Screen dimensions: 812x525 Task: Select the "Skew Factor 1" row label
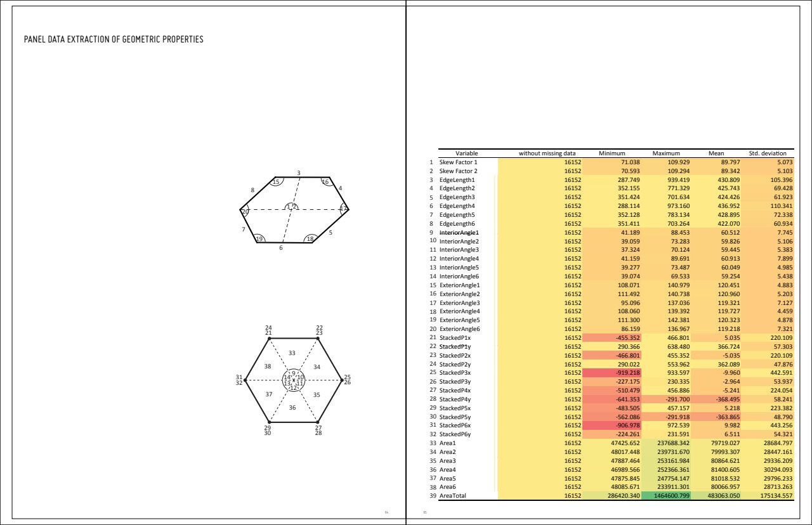(x=458, y=162)
